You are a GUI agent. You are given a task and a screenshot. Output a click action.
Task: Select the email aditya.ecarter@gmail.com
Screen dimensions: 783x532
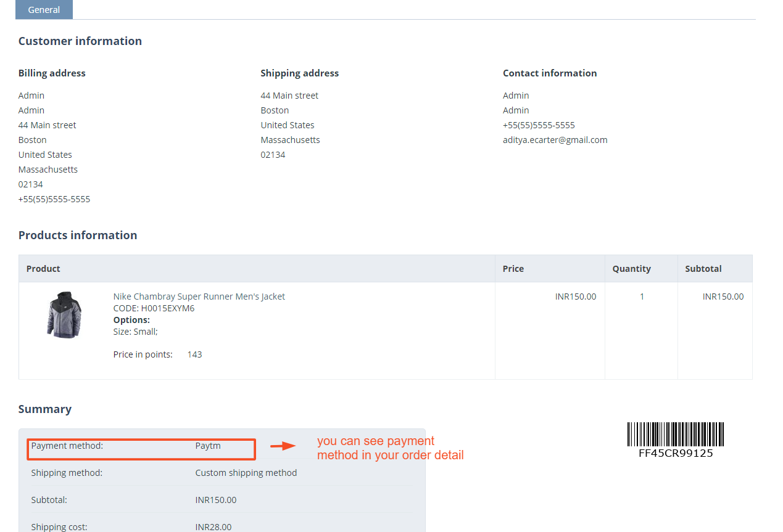pyautogui.click(x=555, y=140)
